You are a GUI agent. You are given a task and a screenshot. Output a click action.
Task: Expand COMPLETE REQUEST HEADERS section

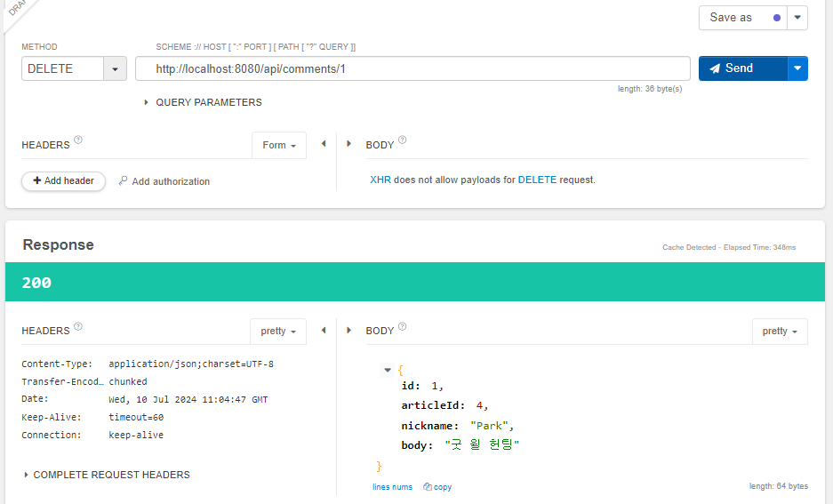(x=107, y=475)
